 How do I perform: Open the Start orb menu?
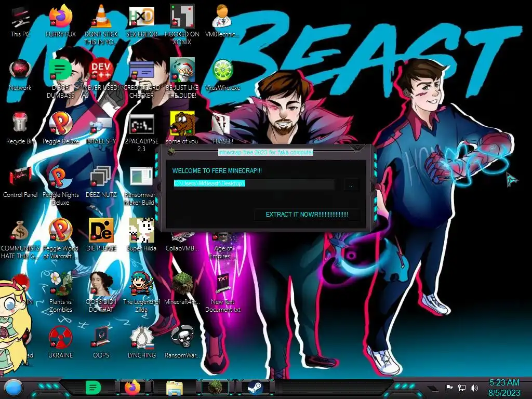tap(14, 388)
